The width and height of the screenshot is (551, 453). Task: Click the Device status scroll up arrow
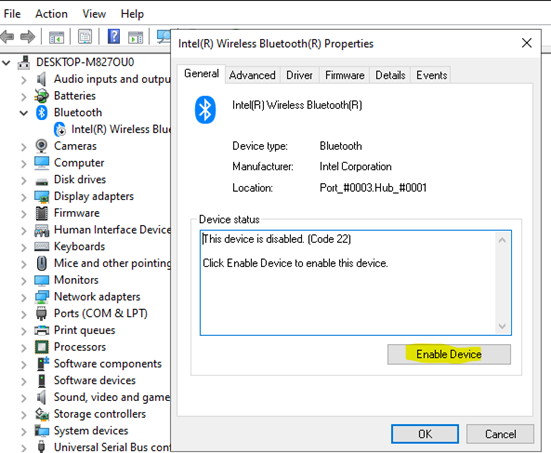point(502,240)
